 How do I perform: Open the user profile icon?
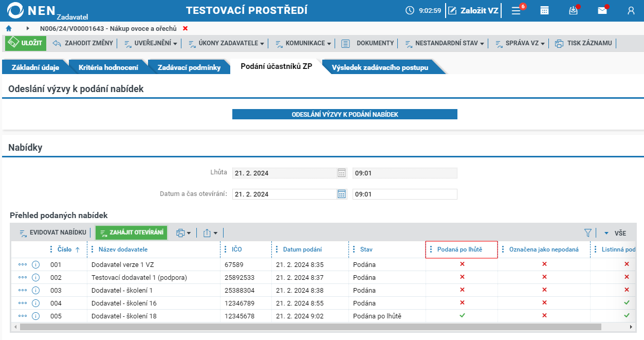tap(631, 10)
